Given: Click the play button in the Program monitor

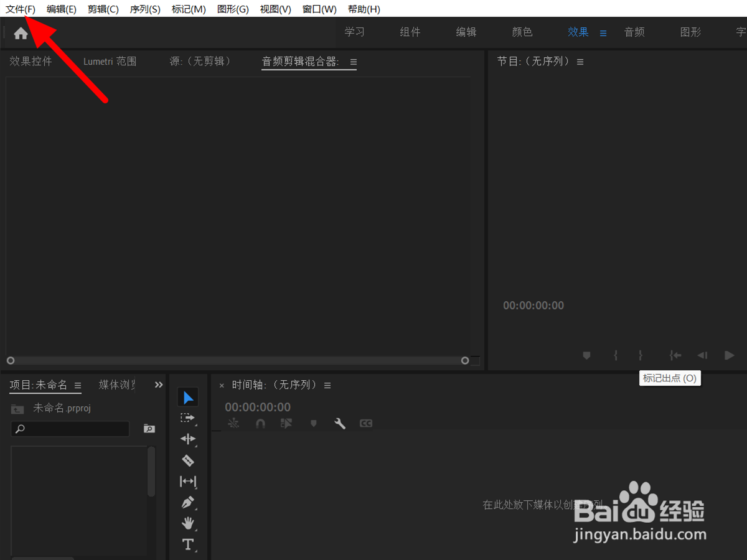Looking at the screenshot, I should (x=729, y=355).
